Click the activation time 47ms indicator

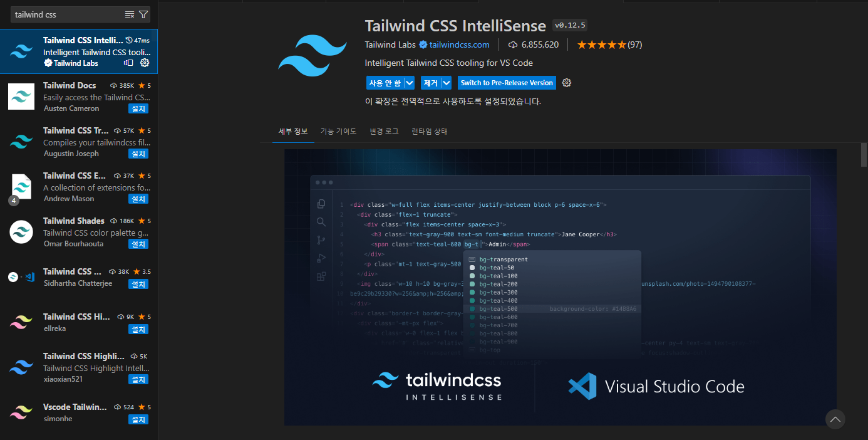pyautogui.click(x=137, y=40)
